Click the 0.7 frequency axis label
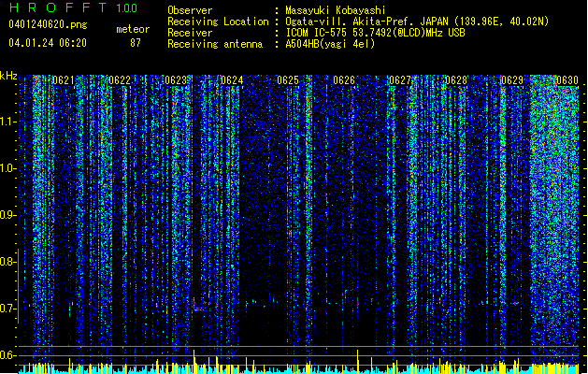The image size is (588, 374). point(7,309)
